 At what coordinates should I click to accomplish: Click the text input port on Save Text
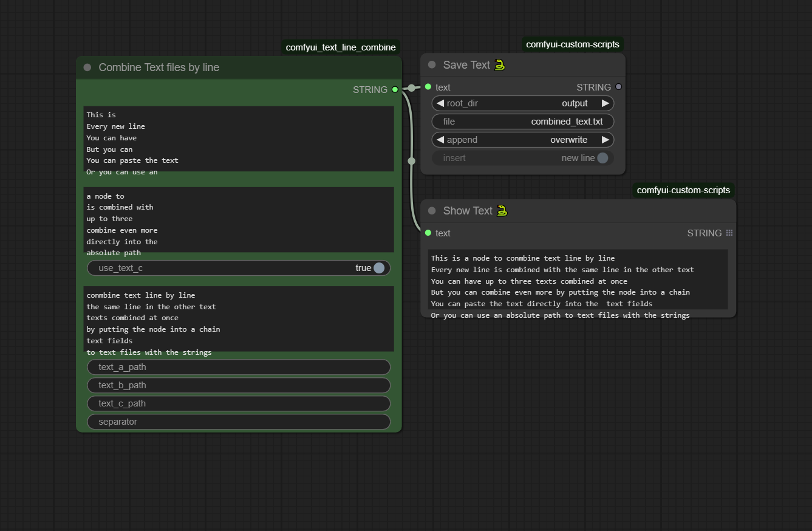pyautogui.click(x=428, y=87)
